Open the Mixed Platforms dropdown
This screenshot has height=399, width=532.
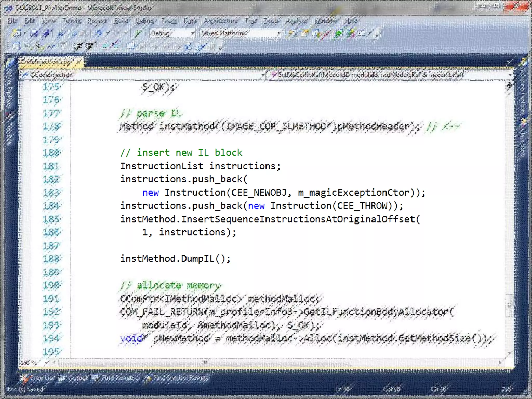279,33
